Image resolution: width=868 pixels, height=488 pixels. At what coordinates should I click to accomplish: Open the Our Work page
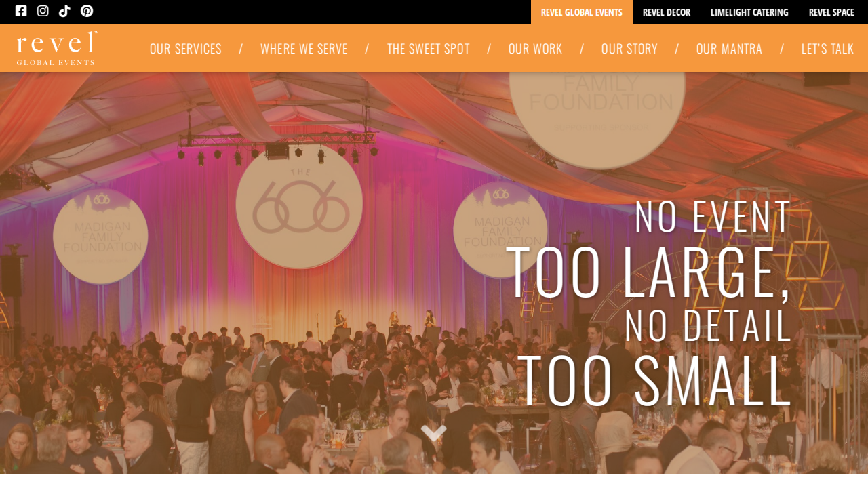click(536, 48)
